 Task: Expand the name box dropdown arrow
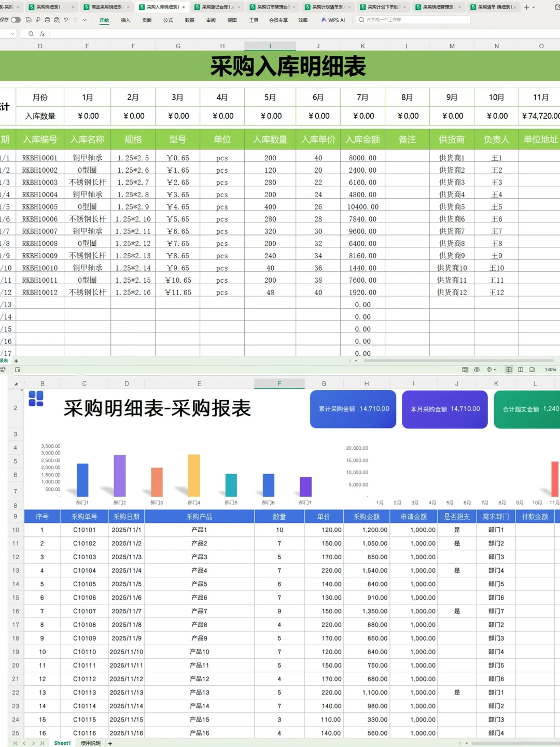point(12,34)
